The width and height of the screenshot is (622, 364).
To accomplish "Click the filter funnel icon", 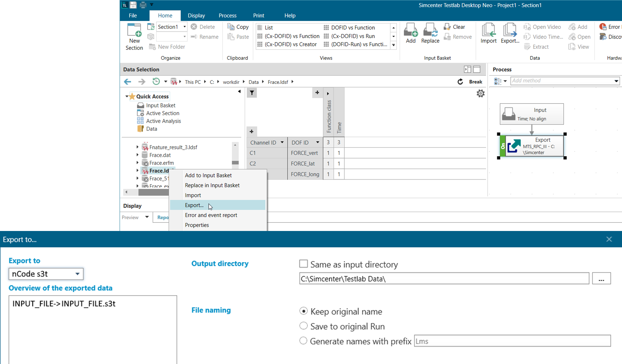I will (252, 93).
